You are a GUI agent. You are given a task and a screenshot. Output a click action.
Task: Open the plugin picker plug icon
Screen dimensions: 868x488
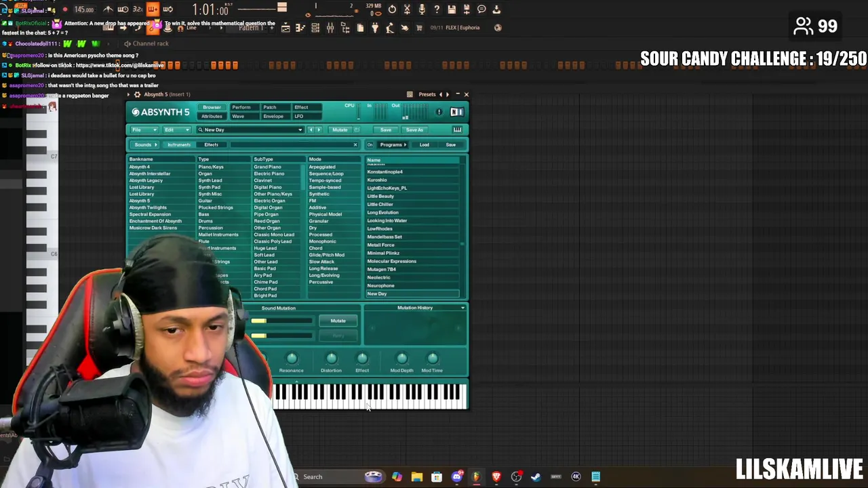pyautogui.click(x=375, y=28)
